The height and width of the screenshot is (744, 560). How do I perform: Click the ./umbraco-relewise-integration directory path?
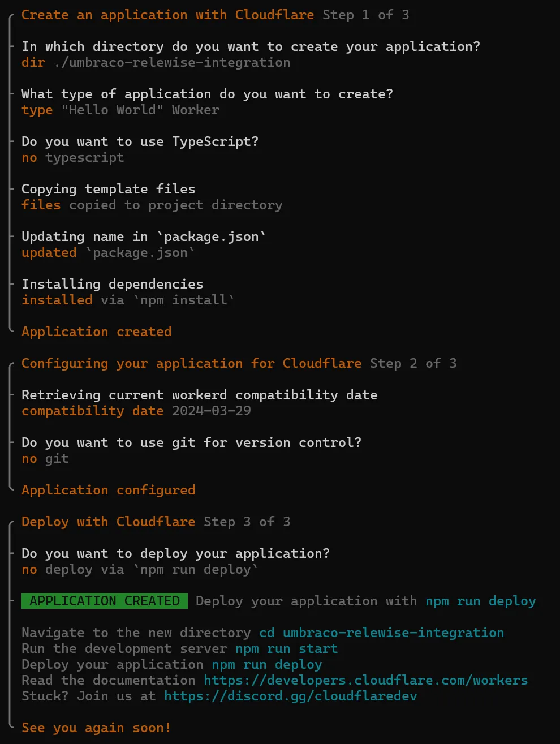[172, 62]
